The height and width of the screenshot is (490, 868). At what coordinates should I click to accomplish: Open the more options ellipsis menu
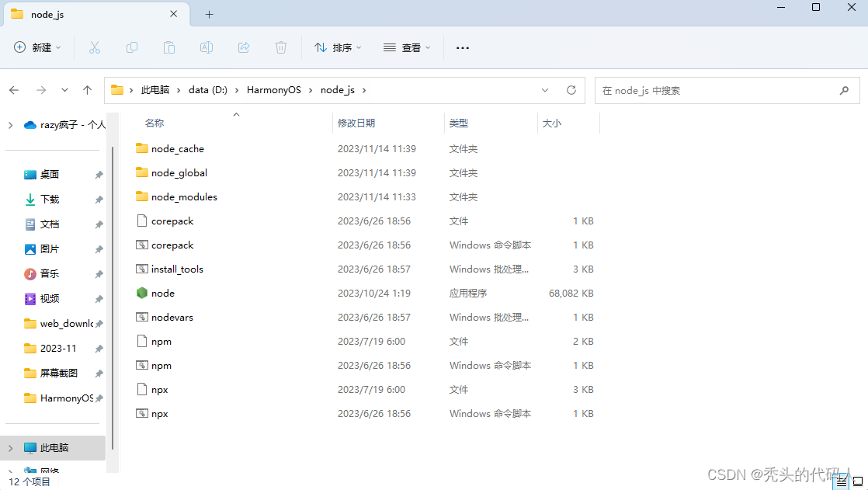pyautogui.click(x=463, y=48)
